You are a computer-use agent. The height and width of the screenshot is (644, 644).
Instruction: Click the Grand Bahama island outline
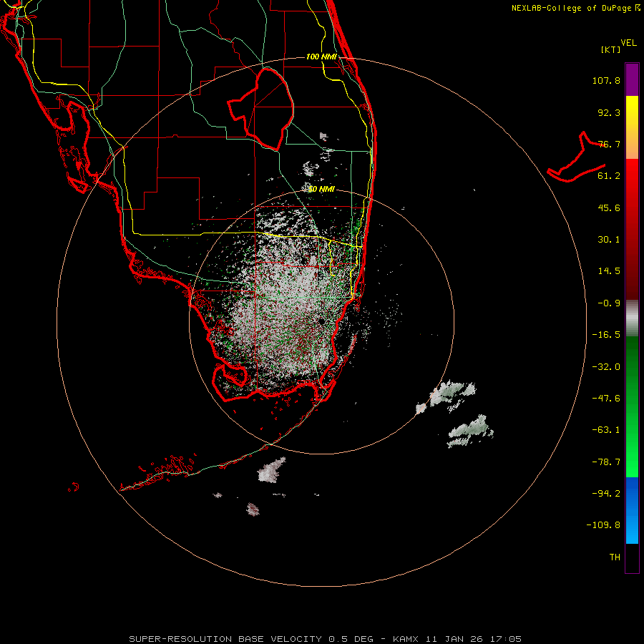(x=577, y=157)
